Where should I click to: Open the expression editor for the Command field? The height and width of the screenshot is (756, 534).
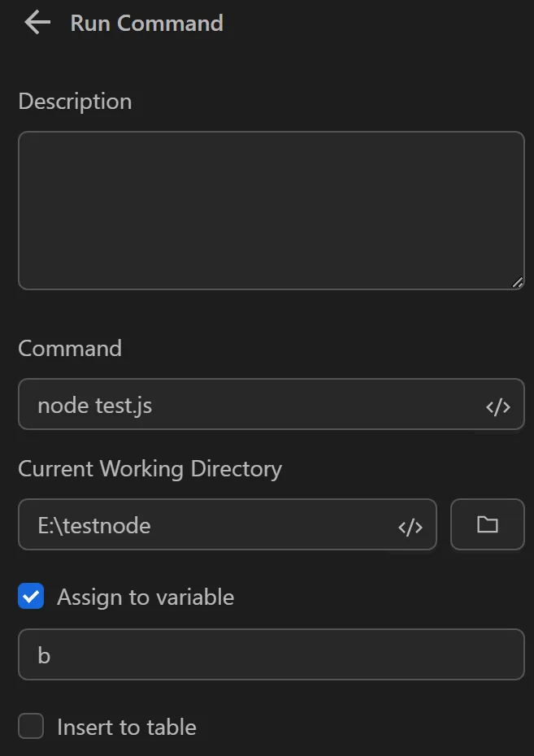click(497, 404)
